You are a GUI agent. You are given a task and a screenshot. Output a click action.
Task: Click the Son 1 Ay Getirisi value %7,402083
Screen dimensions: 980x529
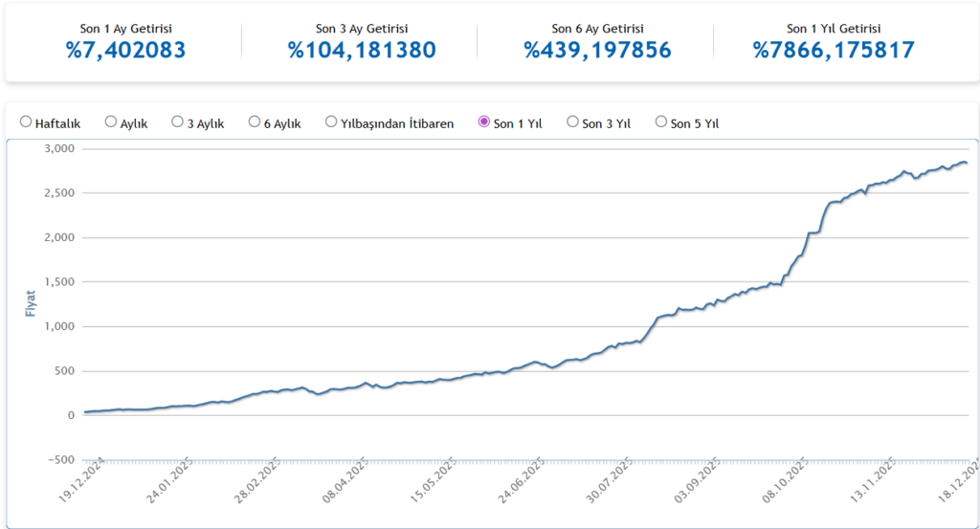tap(125, 51)
